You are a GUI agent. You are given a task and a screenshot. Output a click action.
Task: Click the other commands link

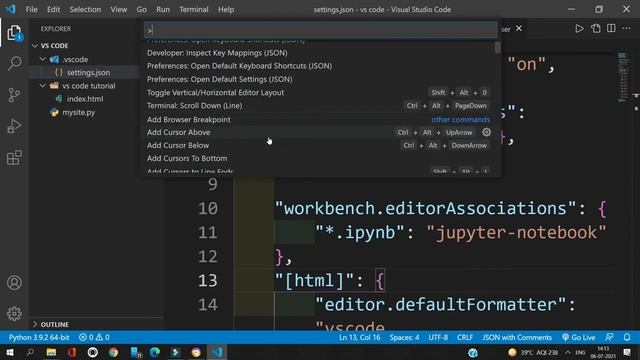pos(460,120)
